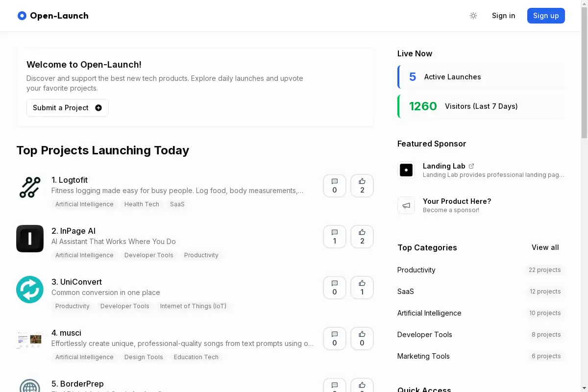
Task: Select Artificial Intelligence tag under InPage AI
Action: point(84,255)
